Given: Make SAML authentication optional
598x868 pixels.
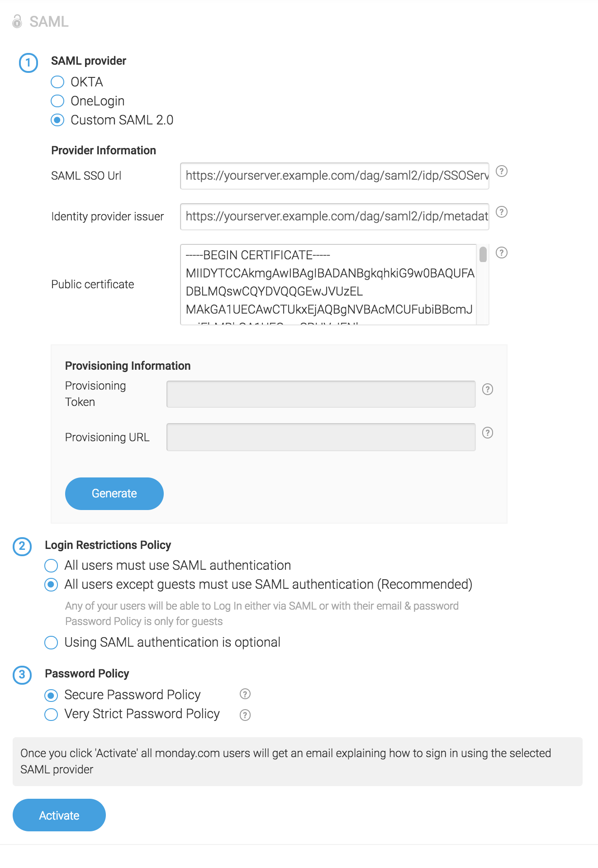Looking at the screenshot, I should coord(51,643).
